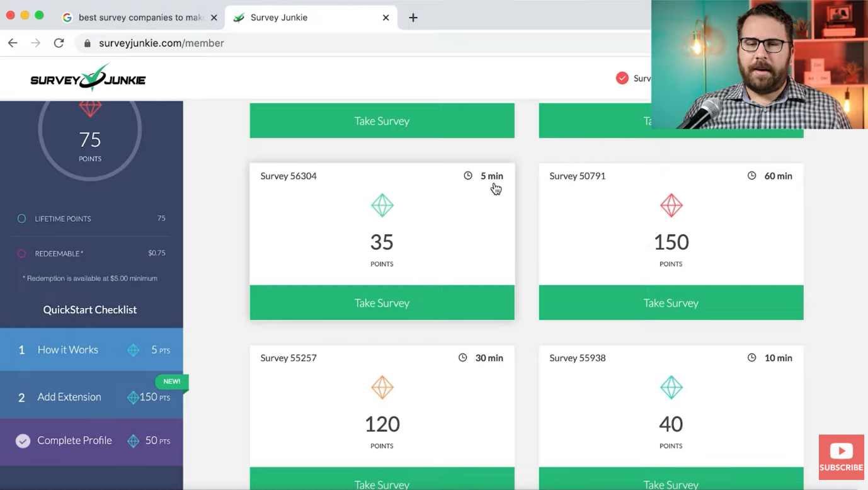Click the green diamond icon on Survey 56304

[x=382, y=206]
